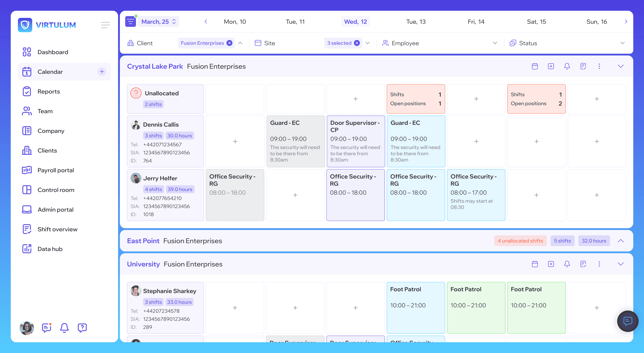Click the help question icon in sidebar footer
The height and width of the screenshot is (353, 644).
point(82,327)
